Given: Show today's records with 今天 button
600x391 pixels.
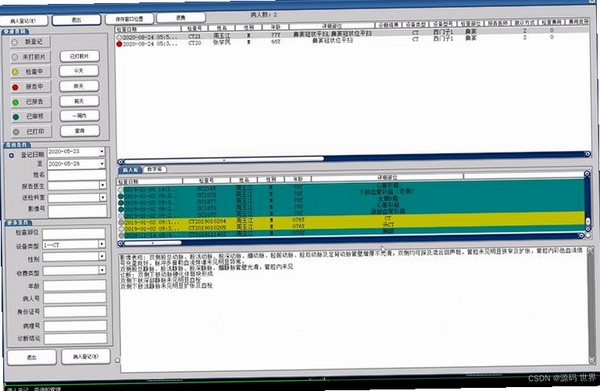Looking at the screenshot, I should click(79, 71).
